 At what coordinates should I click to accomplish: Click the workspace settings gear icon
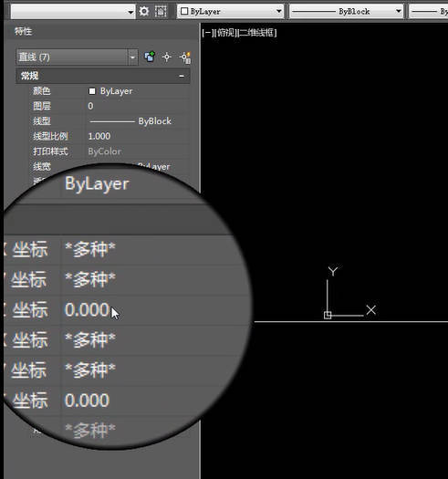143,12
